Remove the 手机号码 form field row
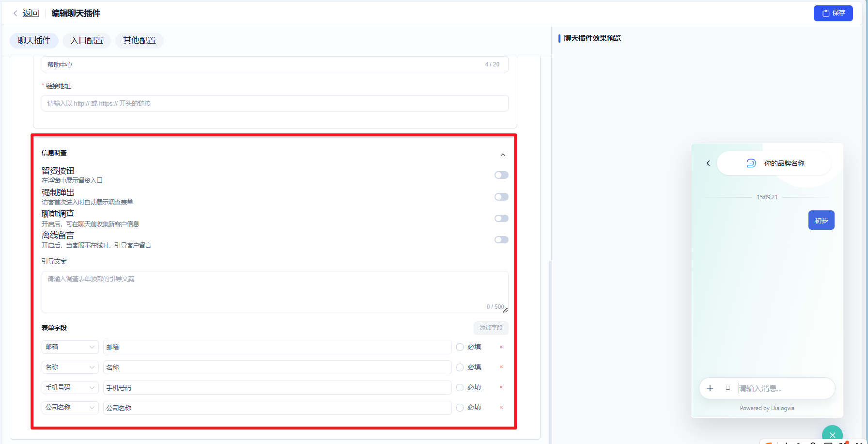This screenshot has height=444, width=868. point(501,387)
